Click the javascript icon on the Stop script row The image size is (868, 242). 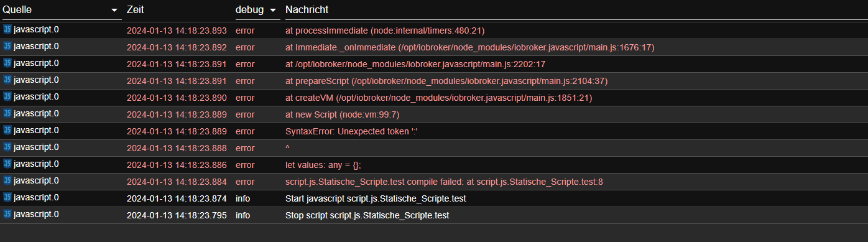point(7,214)
